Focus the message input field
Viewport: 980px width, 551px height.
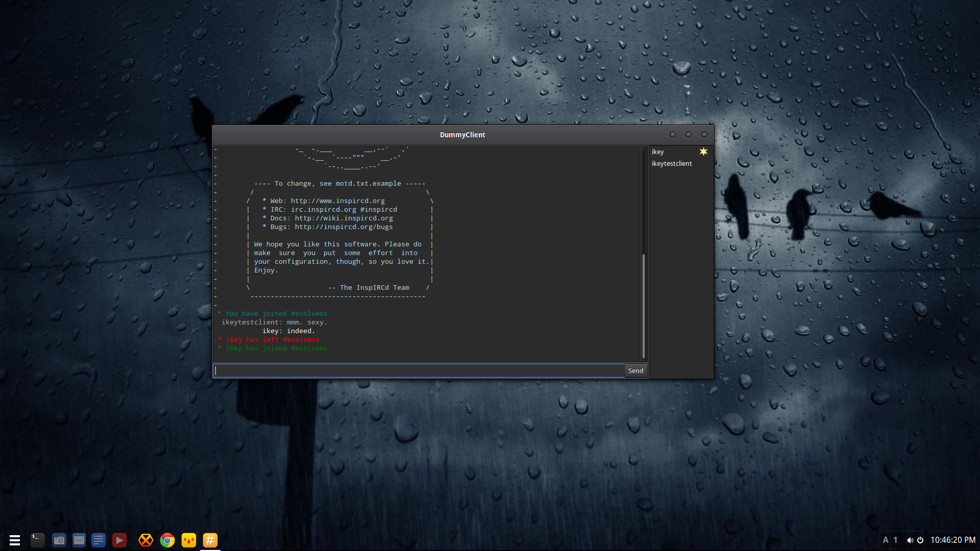coord(419,370)
